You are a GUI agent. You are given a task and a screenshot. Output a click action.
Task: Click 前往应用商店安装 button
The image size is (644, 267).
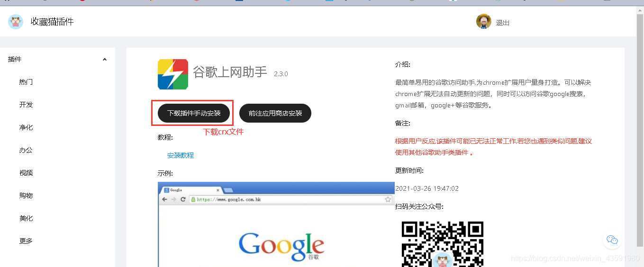[x=275, y=113]
